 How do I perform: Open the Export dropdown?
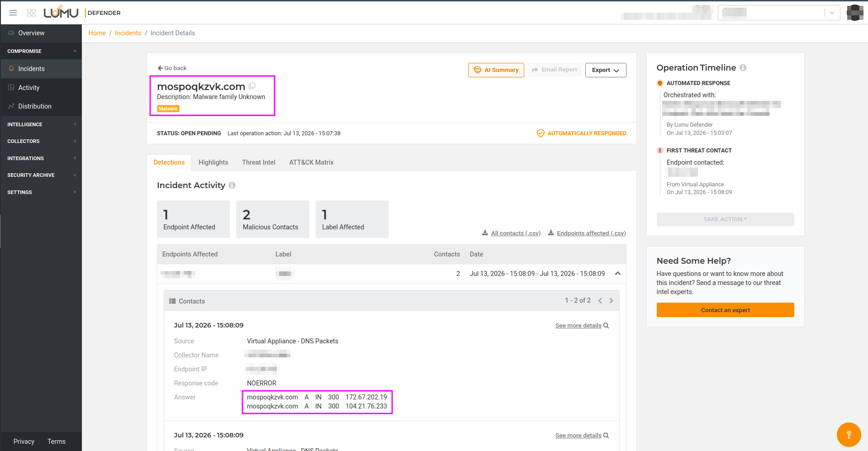pyautogui.click(x=606, y=70)
